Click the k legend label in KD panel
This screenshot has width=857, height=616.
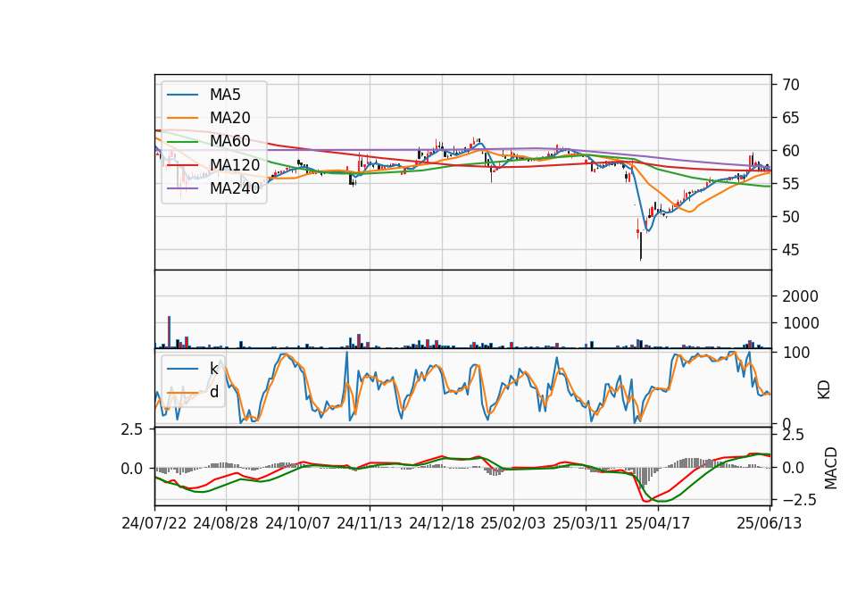[x=213, y=368]
